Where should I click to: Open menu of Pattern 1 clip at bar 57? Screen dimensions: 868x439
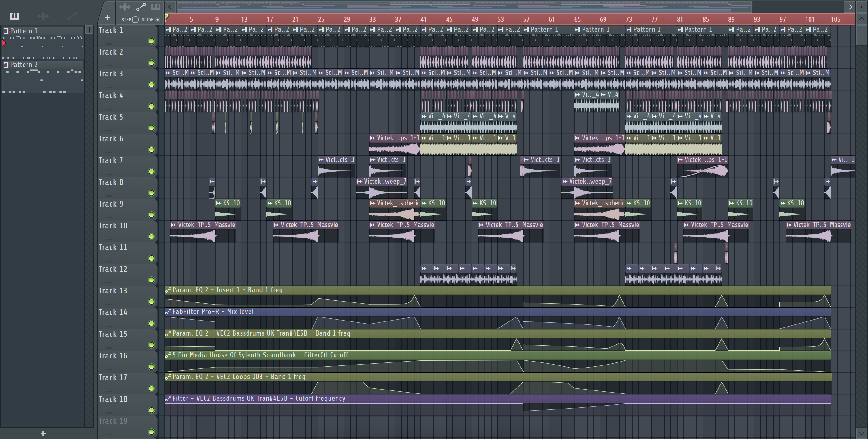[527, 29]
